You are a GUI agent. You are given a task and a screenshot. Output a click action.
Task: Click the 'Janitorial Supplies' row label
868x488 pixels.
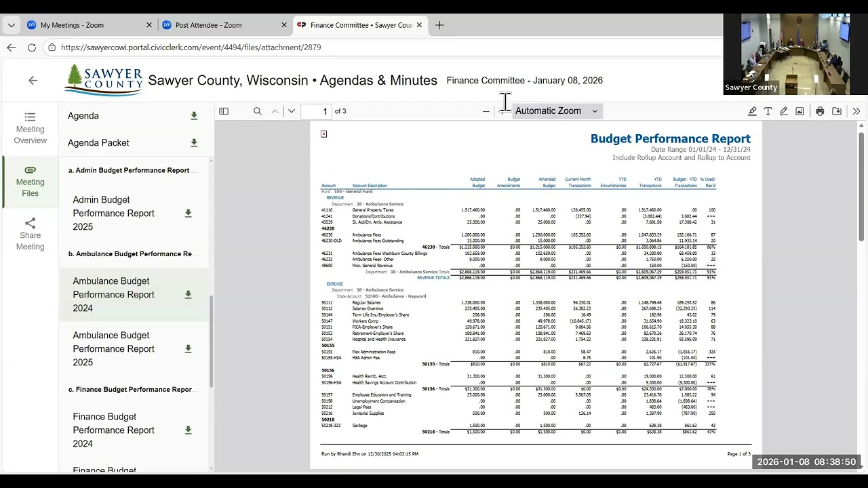[x=368, y=413]
